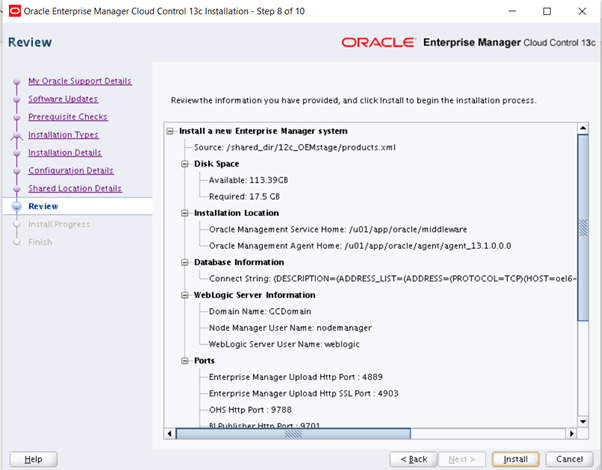Click the scroll down arrow of review tree
This screenshot has width=602, height=470.
(x=582, y=421)
